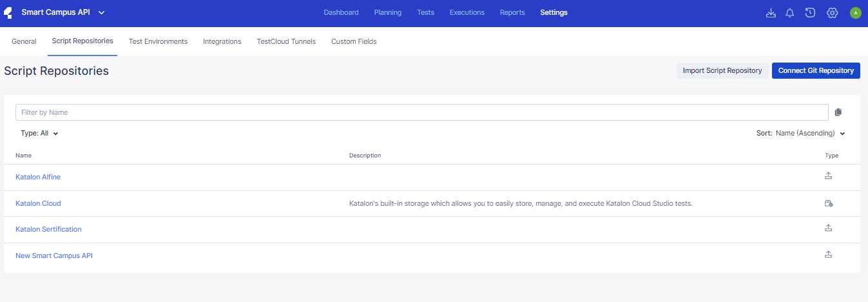Open the green user avatar menu
Viewport: 868px width, 302px height.
[855, 13]
